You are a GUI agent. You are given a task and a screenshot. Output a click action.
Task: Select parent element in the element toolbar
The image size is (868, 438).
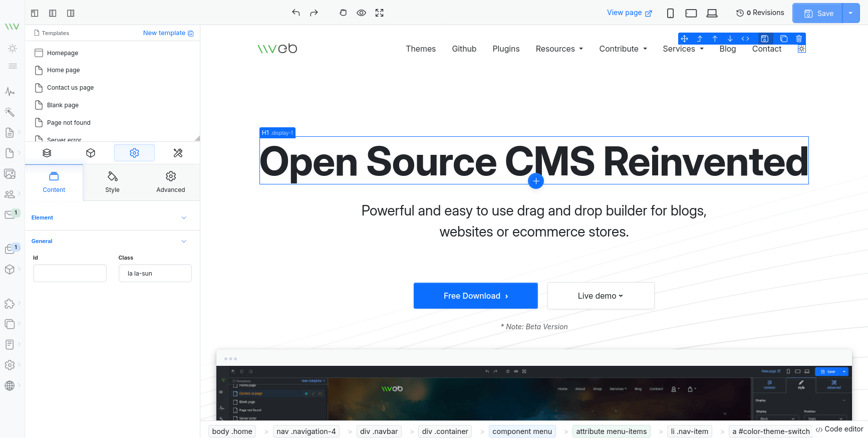(x=700, y=39)
